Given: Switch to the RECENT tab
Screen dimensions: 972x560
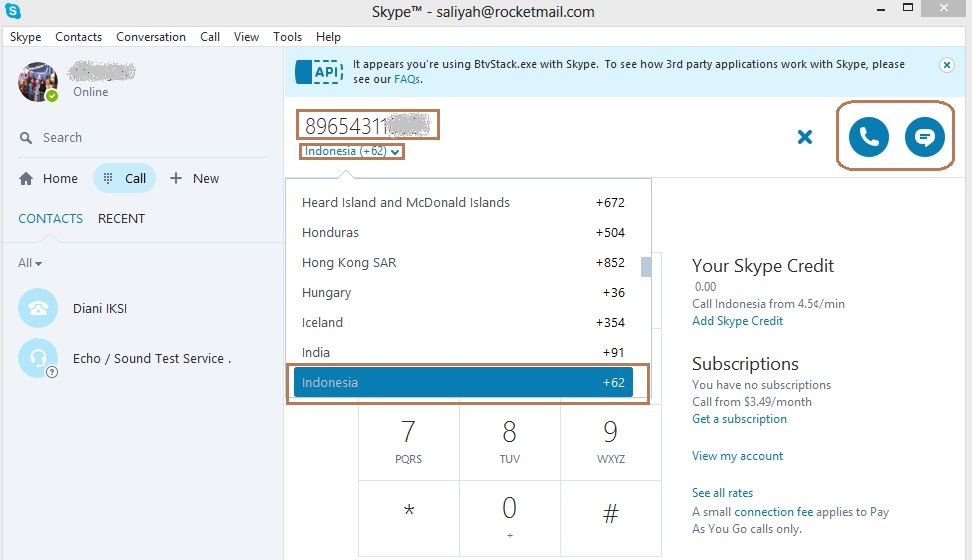Looking at the screenshot, I should (121, 218).
